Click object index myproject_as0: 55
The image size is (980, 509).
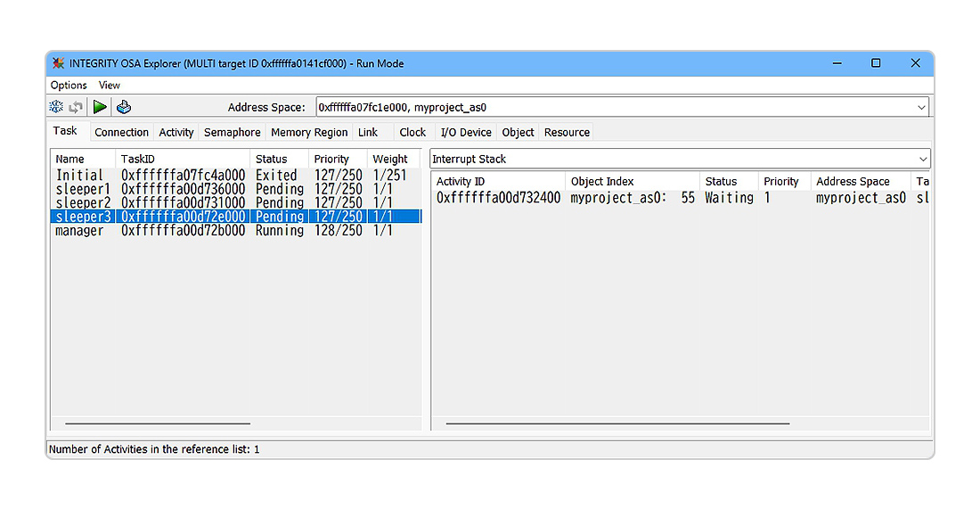(633, 198)
